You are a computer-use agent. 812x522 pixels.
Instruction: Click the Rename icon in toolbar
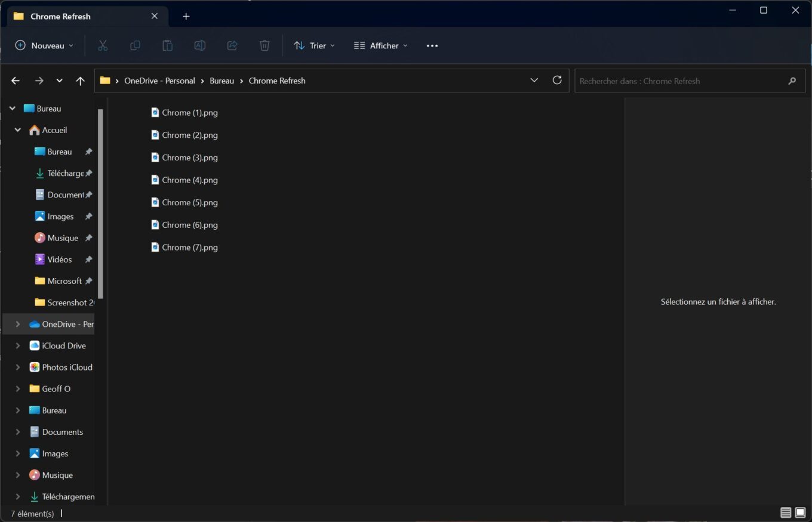point(200,45)
